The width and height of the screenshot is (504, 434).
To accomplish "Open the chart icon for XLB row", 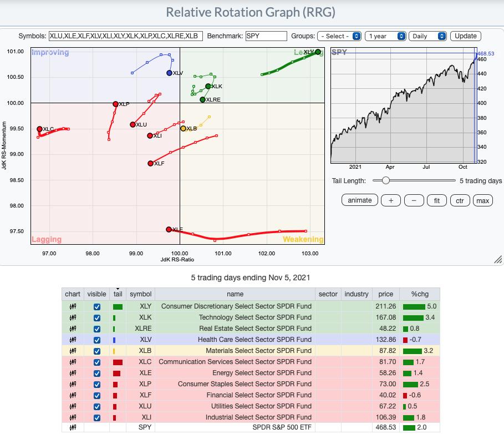I will tap(73, 351).
